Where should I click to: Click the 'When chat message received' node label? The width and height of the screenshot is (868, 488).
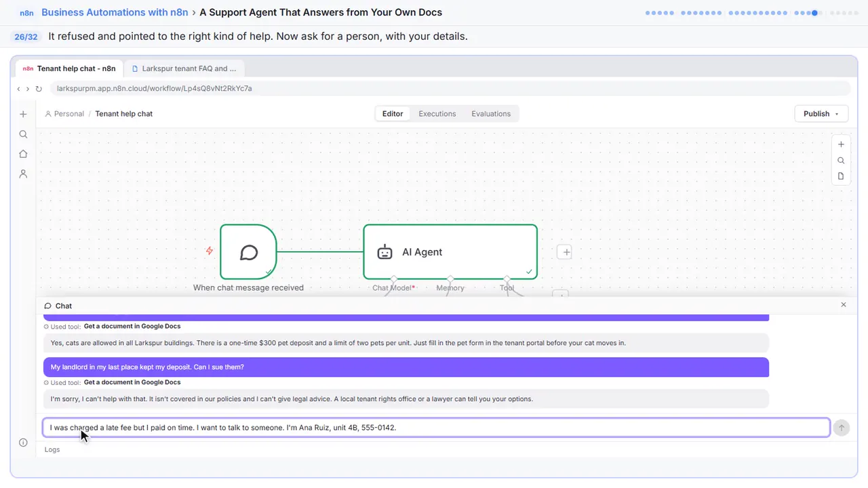(x=248, y=288)
